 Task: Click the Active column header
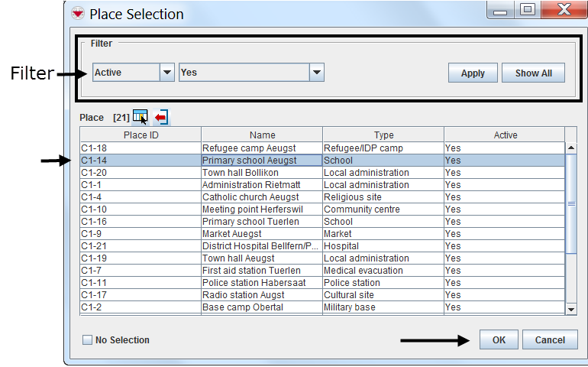[x=505, y=135]
